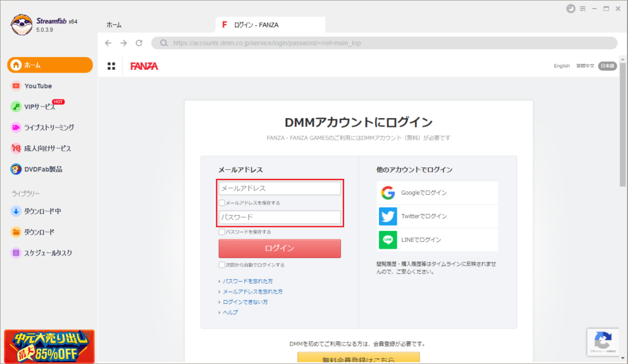Click the address bar search icon
This screenshot has height=364, width=628.
[x=164, y=43]
